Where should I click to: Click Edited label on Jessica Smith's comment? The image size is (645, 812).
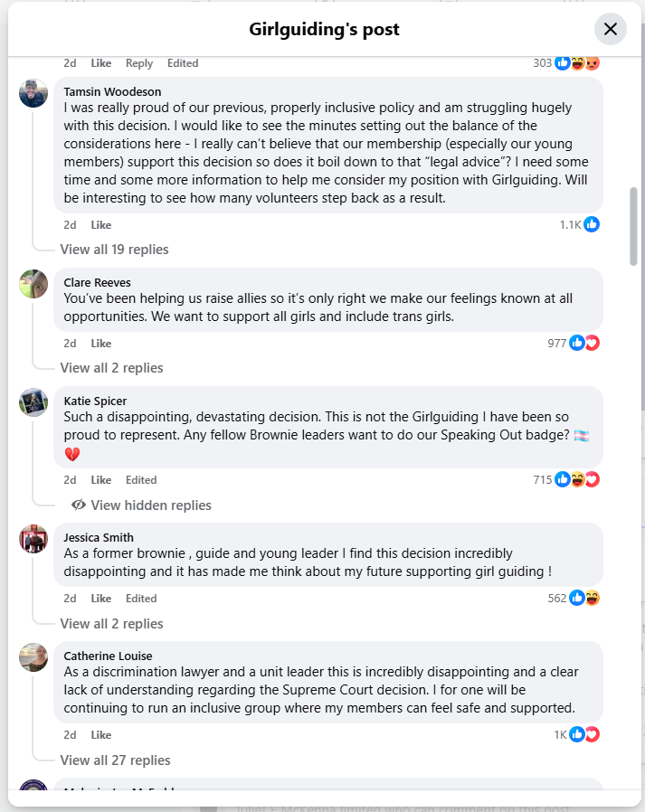pos(141,599)
